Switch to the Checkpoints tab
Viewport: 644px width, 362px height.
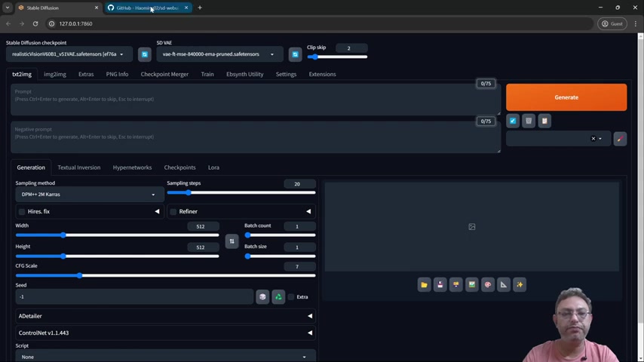tap(180, 167)
